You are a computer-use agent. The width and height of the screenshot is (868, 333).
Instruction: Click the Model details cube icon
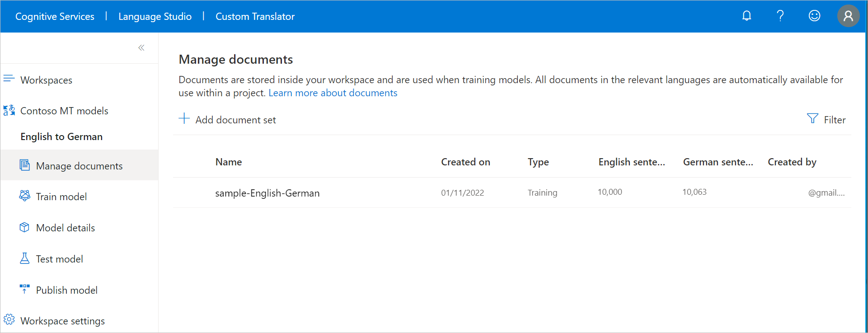pyautogui.click(x=24, y=227)
